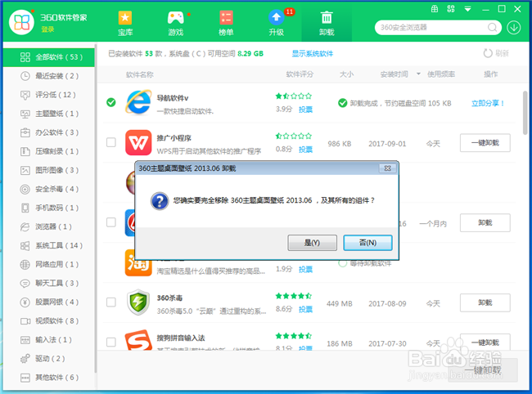The width and height of the screenshot is (532, 394).
Task: Select 浏览器 (1) category
Action: pyautogui.click(x=49, y=226)
